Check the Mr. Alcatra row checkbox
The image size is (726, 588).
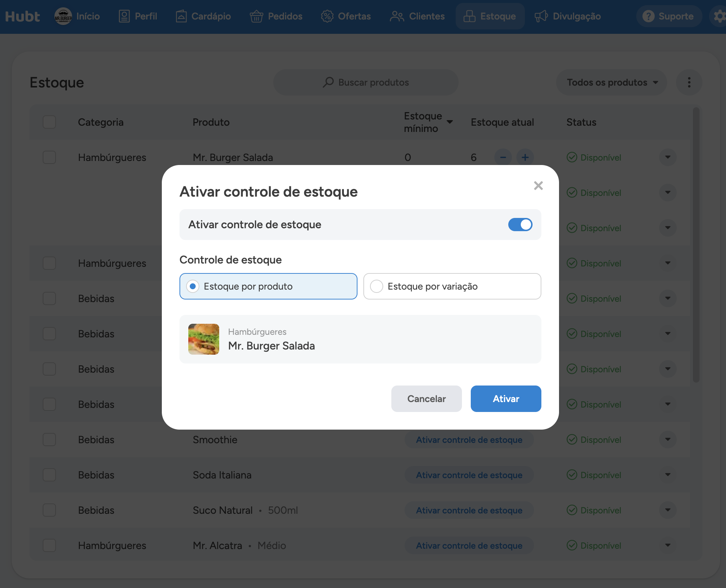click(x=49, y=545)
